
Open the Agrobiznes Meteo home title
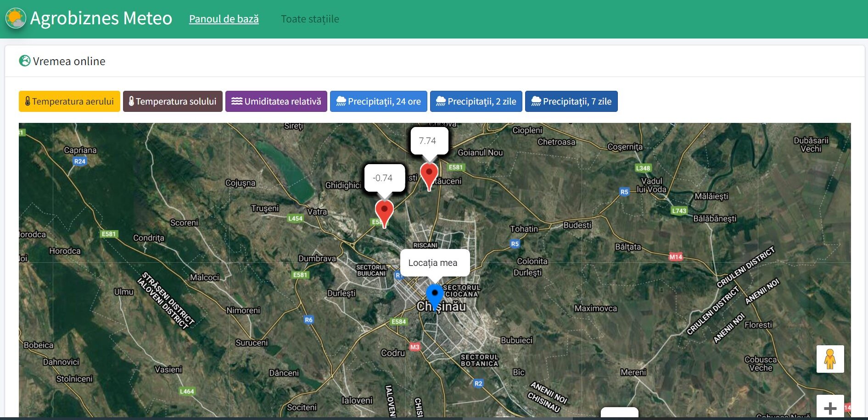tap(101, 18)
